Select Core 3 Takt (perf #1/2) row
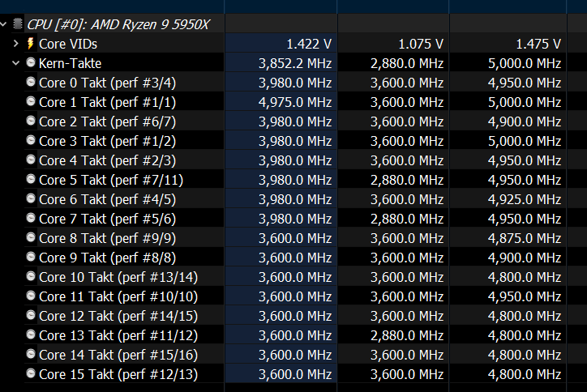This screenshot has height=392, width=587. click(293, 141)
